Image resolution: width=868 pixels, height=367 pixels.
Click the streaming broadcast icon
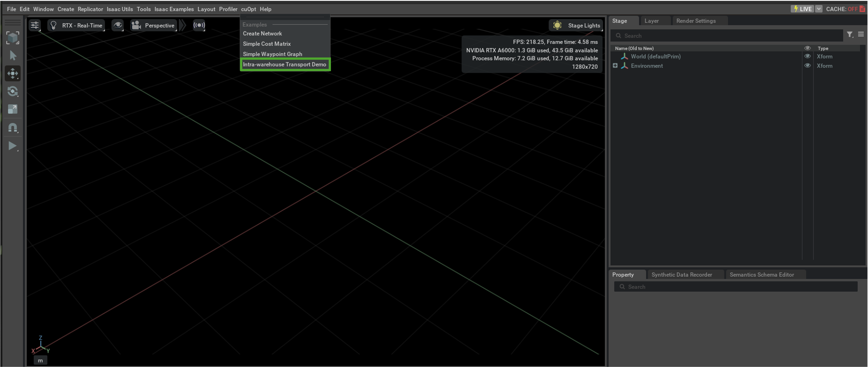tap(199, 25)
